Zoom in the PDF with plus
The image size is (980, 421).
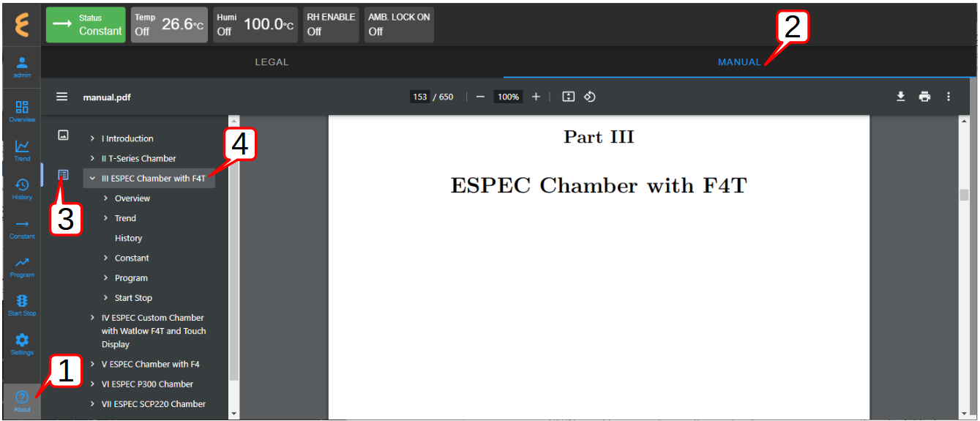pos(536,97)
